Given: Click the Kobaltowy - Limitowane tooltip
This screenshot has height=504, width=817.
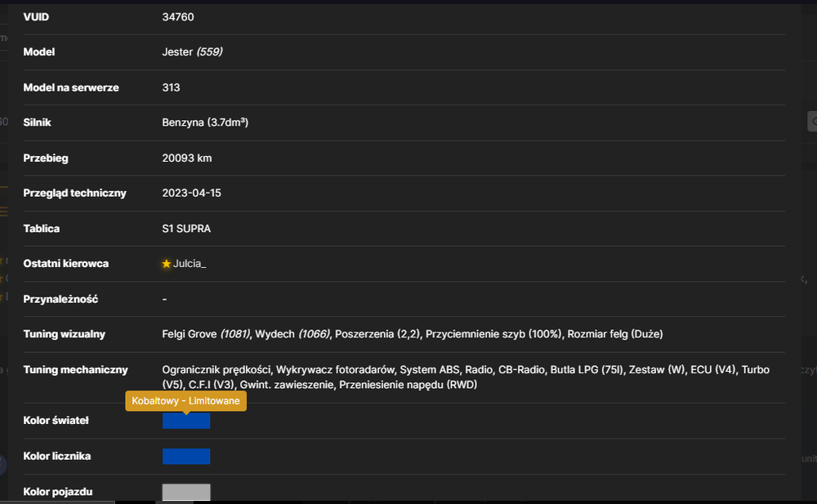Looking at the screenshot, I should [x=185, y=401].
